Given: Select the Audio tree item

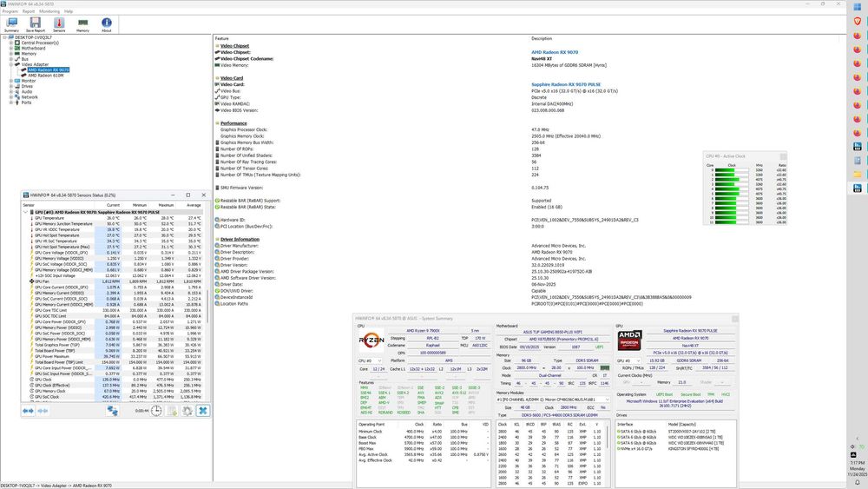Looking at the screenshot, I should coord(27,92).
